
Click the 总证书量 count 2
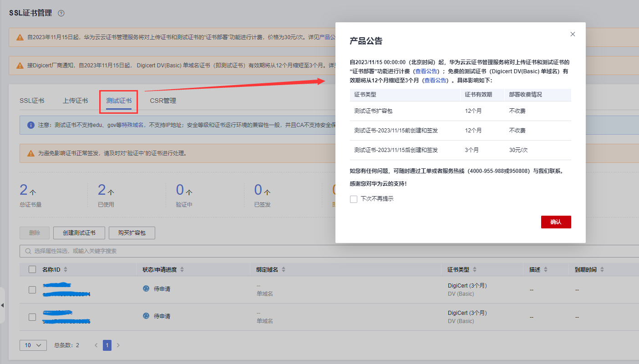(x=23, y=190)
